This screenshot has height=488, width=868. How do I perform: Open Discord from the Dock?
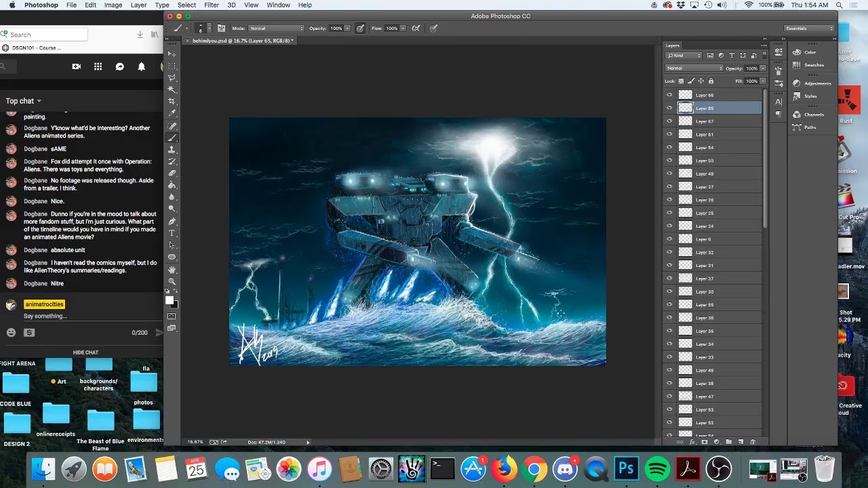(x=565, y=468)
